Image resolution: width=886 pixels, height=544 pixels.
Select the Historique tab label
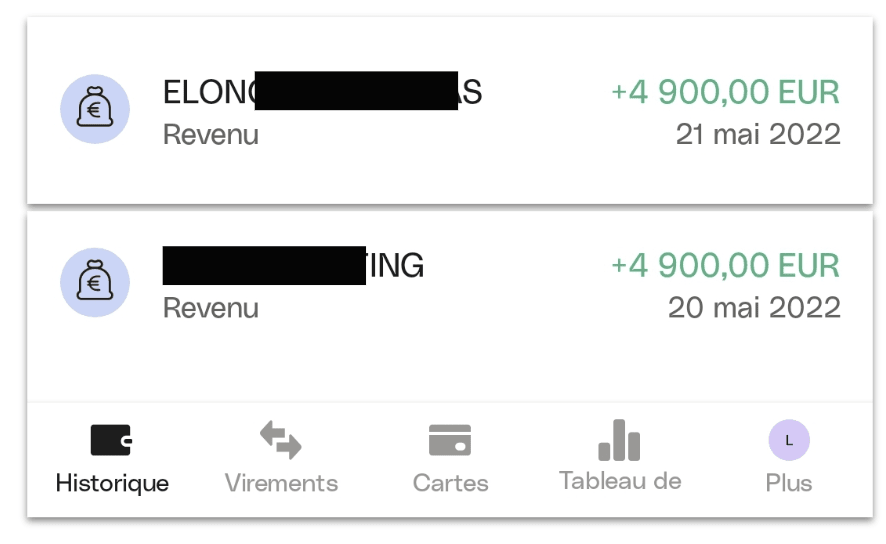tap(112, 484)
